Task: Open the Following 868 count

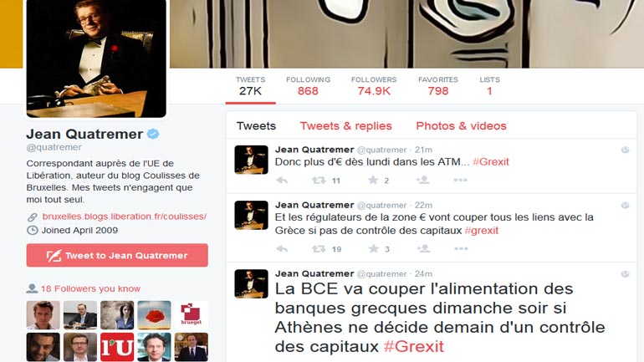Action: coord(308,86)
